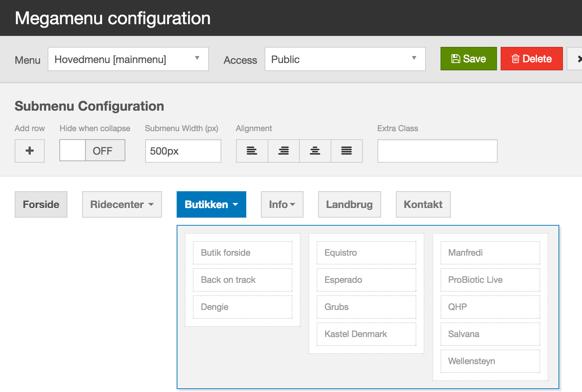Click the red Delete button
Viewport: 582px width, 392px height.
[531, 59]
